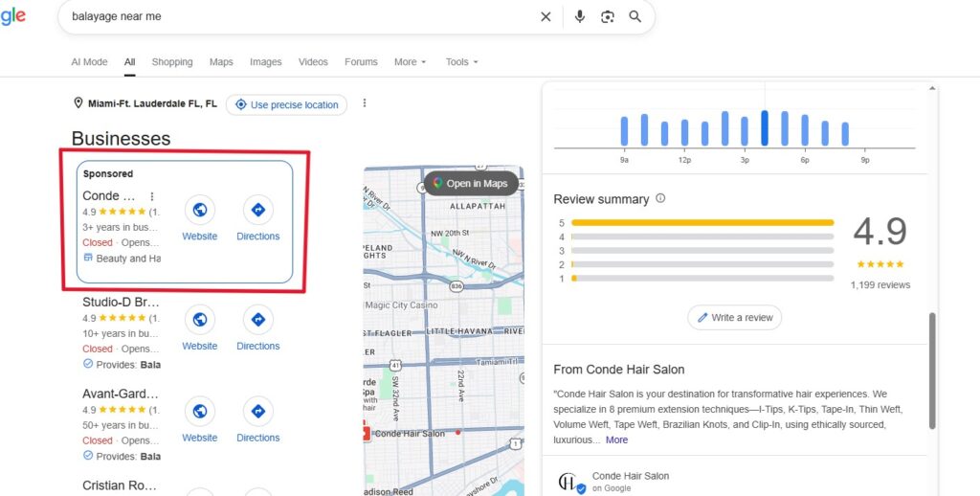The image size is (980, 496).
Task: Click the location pin icon
Action: pos(78,103)
